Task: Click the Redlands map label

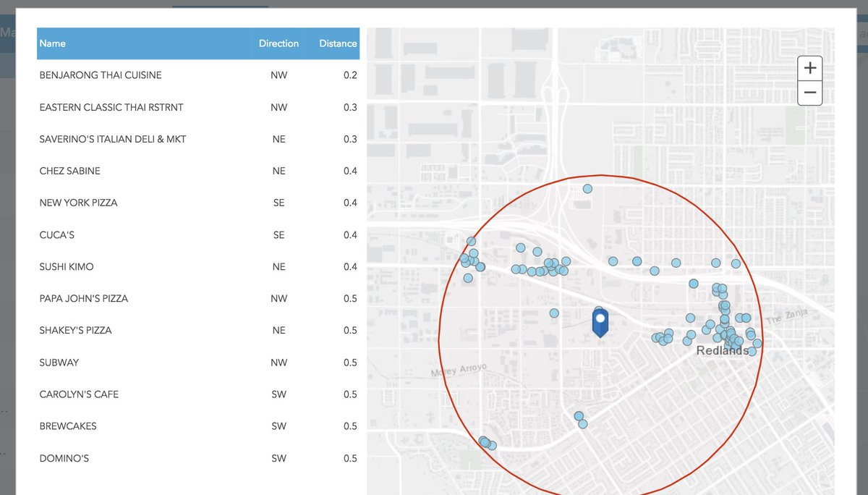Action: pyautogui.click(x=722, y=350)
